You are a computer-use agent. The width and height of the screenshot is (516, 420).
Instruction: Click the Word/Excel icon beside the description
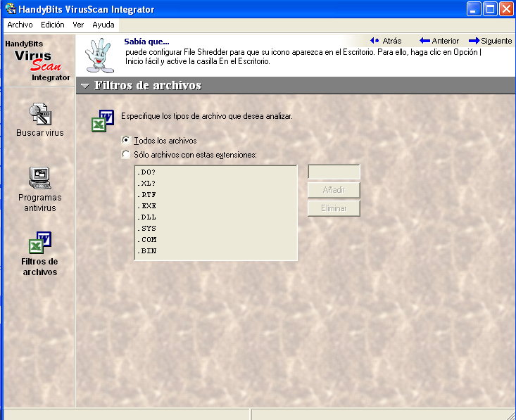point(103,121)
